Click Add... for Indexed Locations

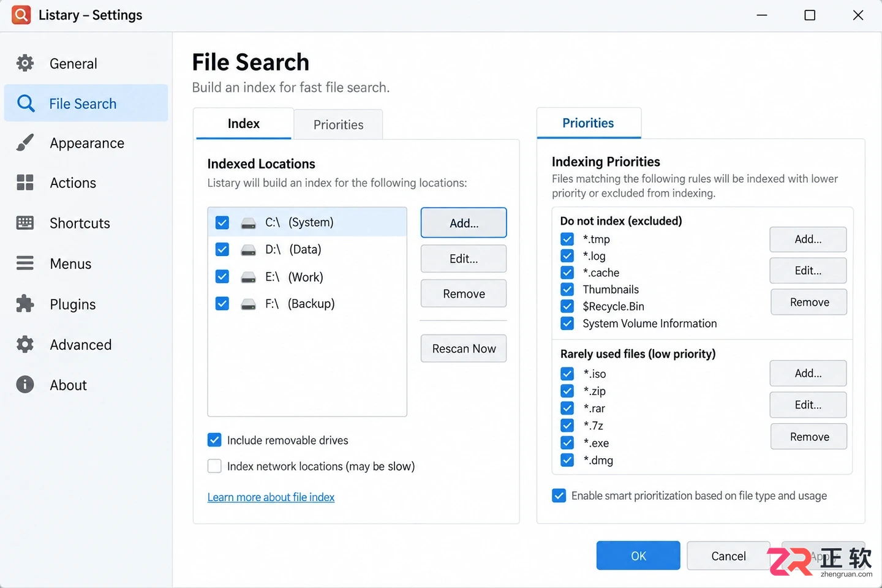pyautogui.click(x=464, y=223)
